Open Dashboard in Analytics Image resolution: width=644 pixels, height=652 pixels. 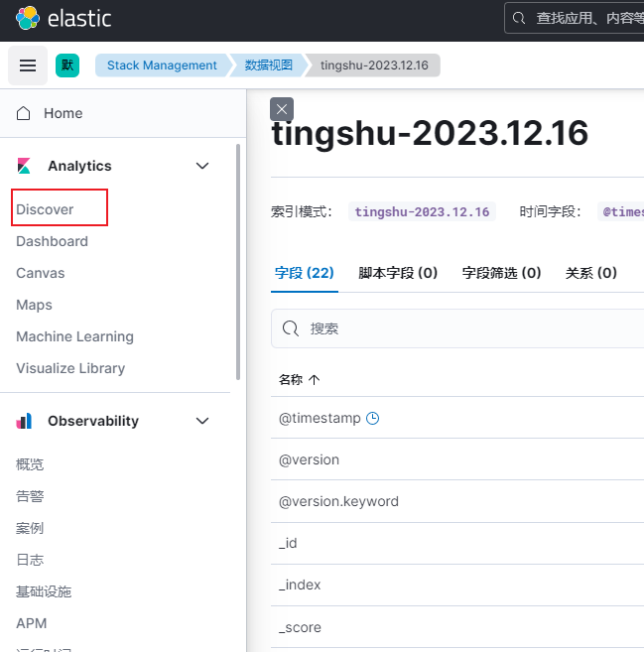coord(52,241)
